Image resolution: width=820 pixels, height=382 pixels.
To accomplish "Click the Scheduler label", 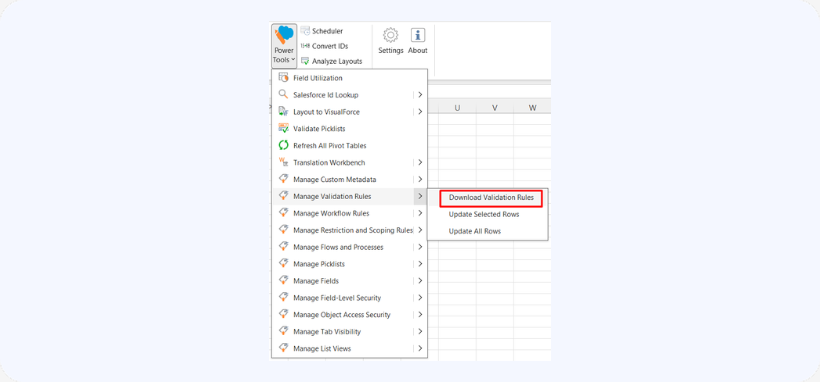I will [327, 31].
